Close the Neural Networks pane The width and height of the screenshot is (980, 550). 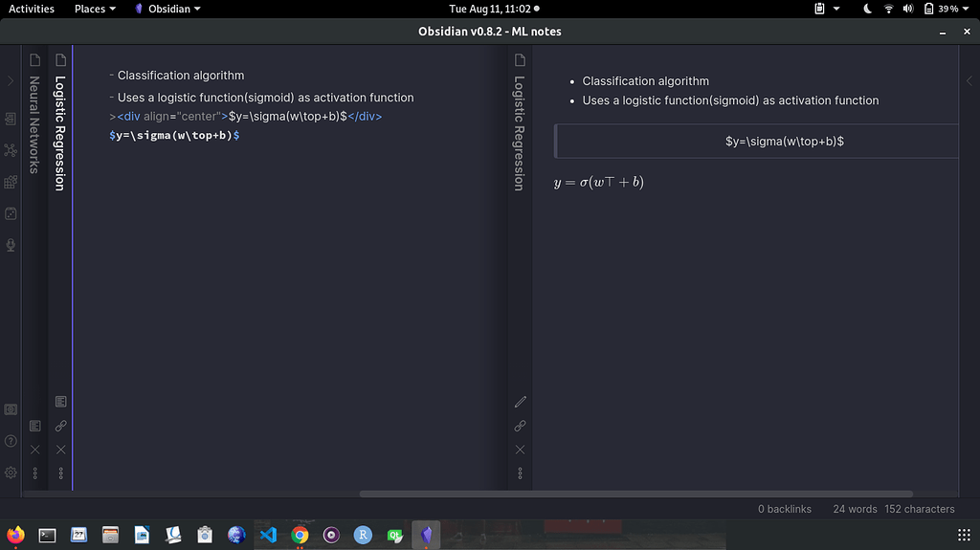pyautogui.click(x=35, y=450)
